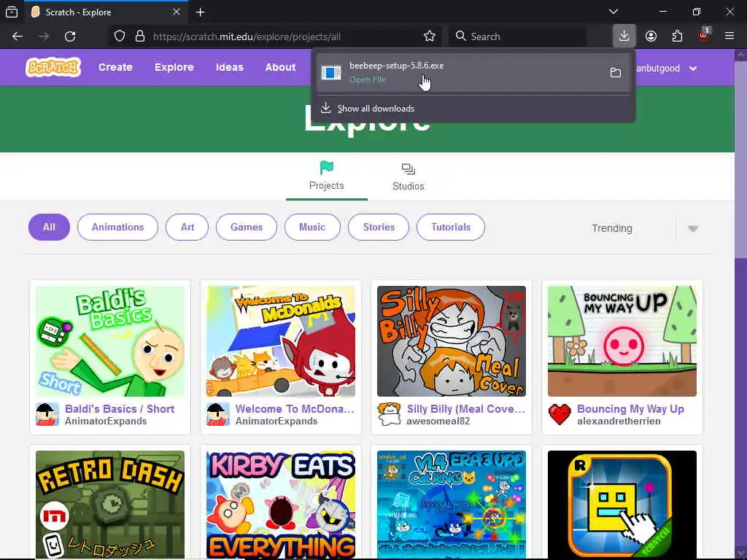747x560 pixels.
Task: Open Welcome To McDonalds thumbnail
Action: [x=281, y=341]
